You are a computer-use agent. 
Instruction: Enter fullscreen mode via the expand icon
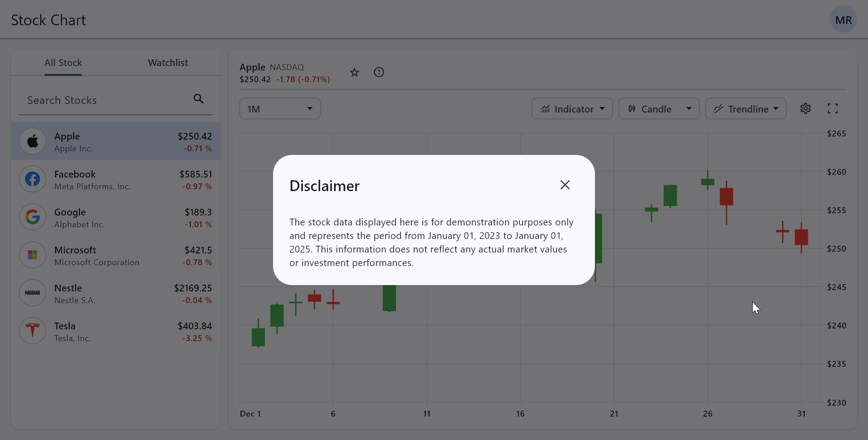[x=833, y=108]
